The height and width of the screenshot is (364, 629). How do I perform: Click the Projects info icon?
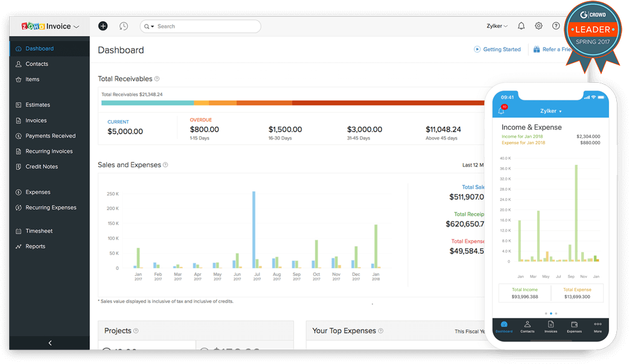point(136,331)
